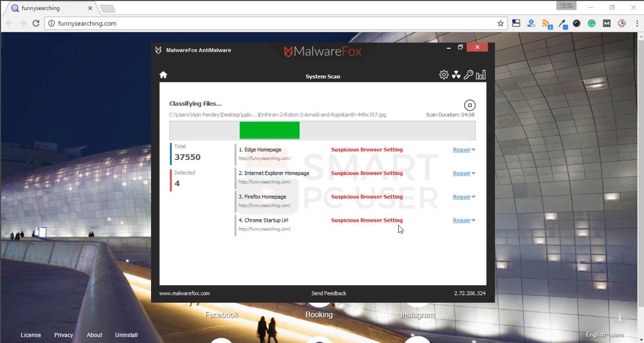
Task: Open the Vipin profile button
Action: coord(567,6)
